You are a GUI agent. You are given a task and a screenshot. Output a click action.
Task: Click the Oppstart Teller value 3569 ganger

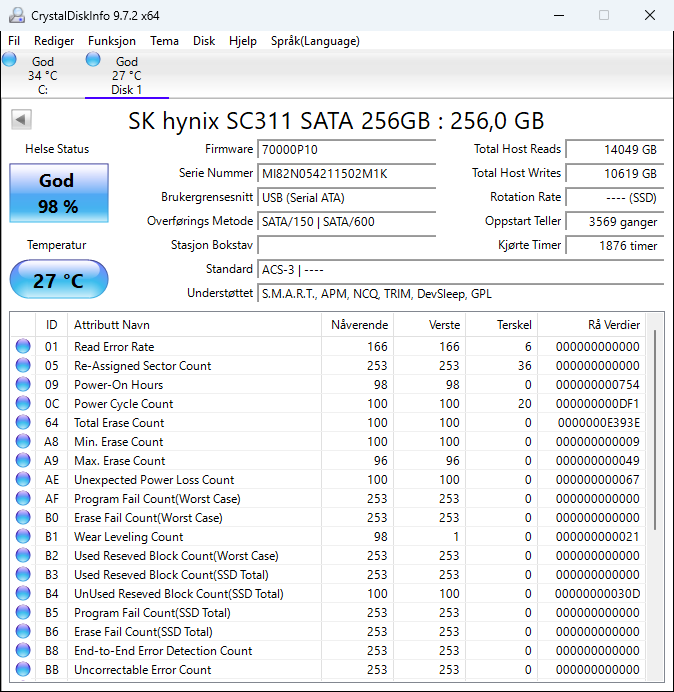614,222
